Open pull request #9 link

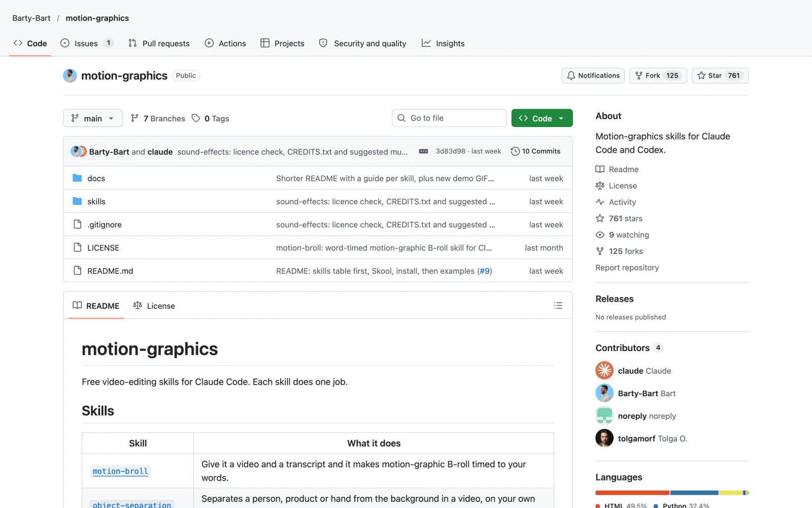click(x=485, y=271)
